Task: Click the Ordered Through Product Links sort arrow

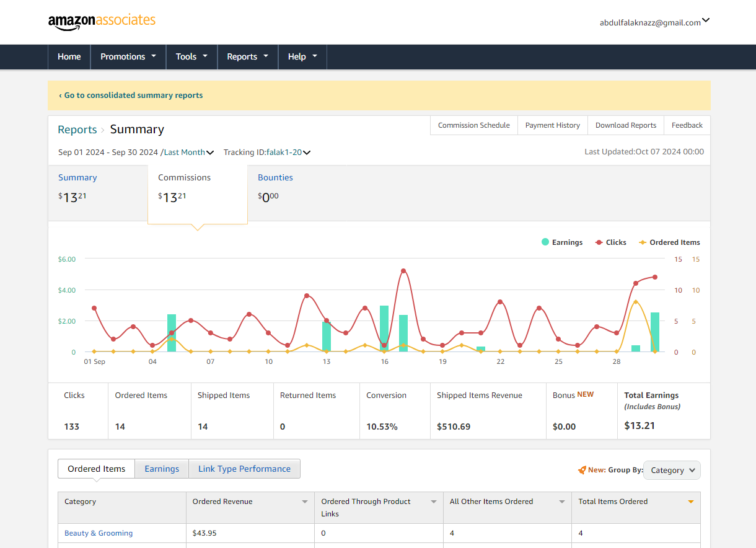Action: tap(434, 502)
